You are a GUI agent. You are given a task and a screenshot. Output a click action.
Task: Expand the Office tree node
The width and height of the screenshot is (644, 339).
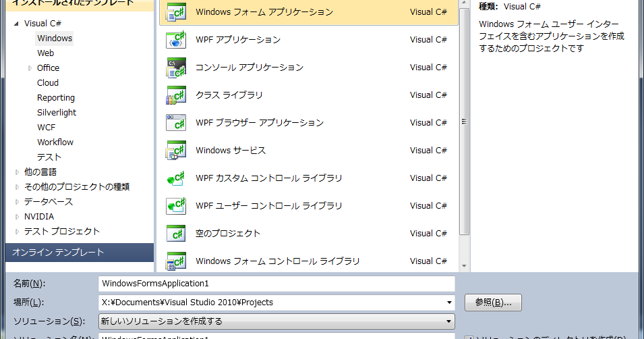(x=30, y=68)
